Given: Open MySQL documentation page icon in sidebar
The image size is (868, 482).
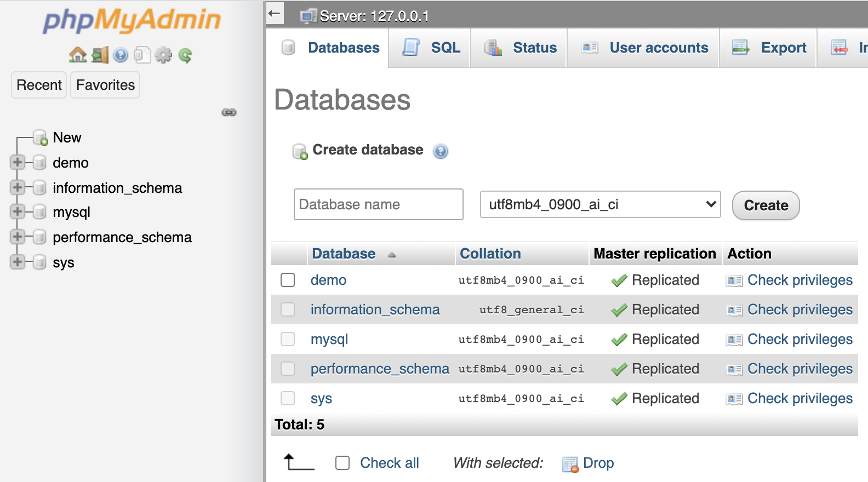Looking at the screenshot, I should (142, 55).
